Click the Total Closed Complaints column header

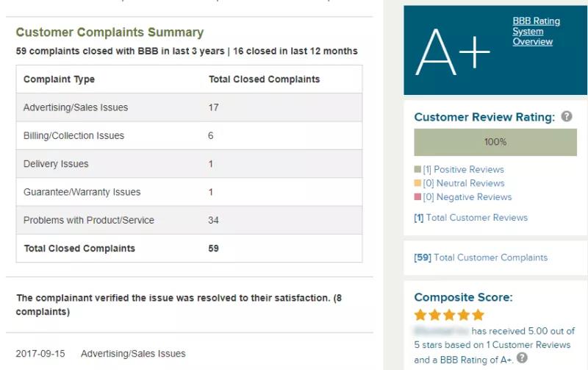[264, 79]
